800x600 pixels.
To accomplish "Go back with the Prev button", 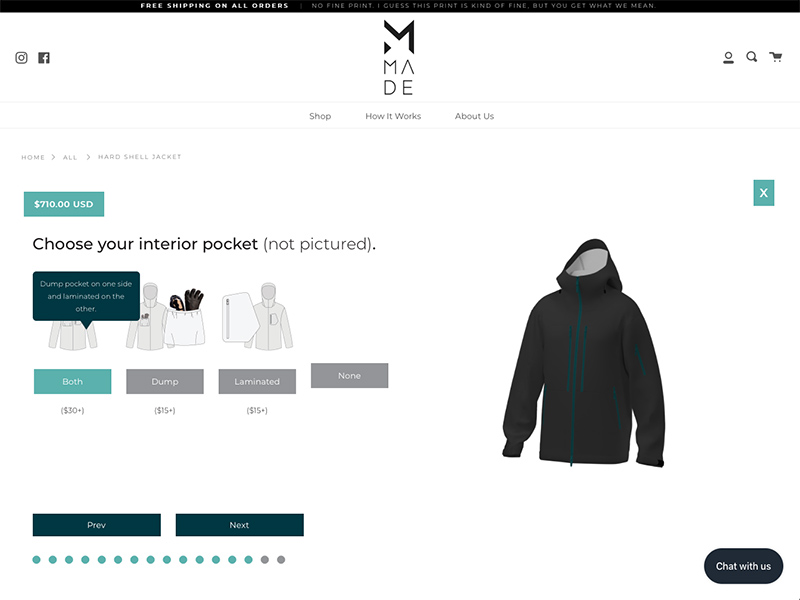I will pyautogui.click(x=96, y=525).
